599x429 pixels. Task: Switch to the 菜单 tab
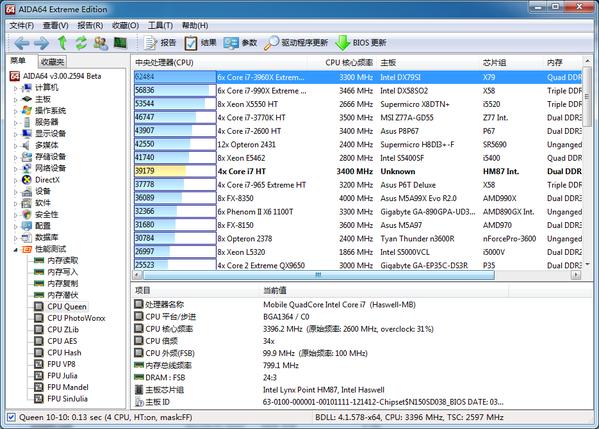coord(18,61)
